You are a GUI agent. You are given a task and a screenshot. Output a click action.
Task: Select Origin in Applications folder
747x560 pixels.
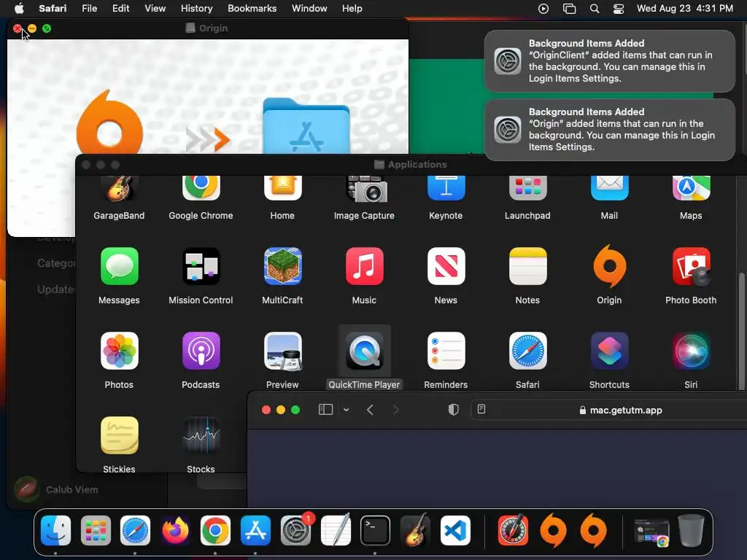point(609,265)
